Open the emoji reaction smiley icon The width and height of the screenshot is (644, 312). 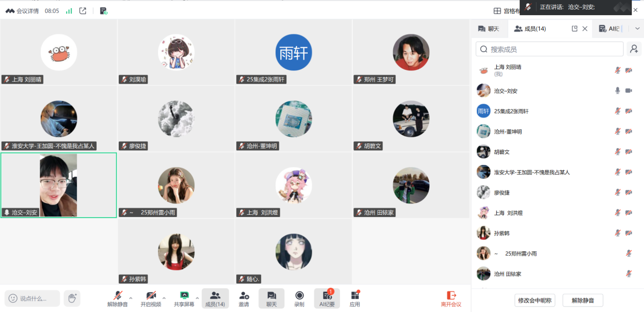13,299
